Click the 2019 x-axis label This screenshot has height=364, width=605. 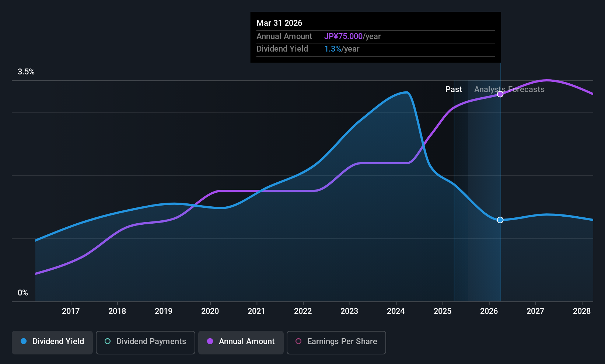(x=164, y=311)
